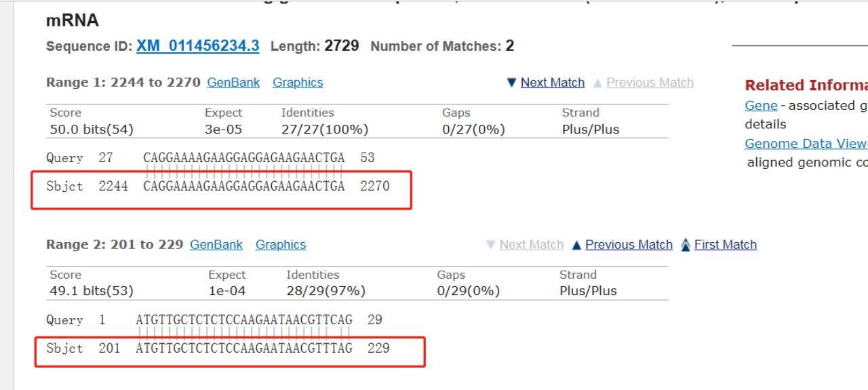Click the Range 2: 201 to 229 heading
868x390 pixels.
[115, 245]
